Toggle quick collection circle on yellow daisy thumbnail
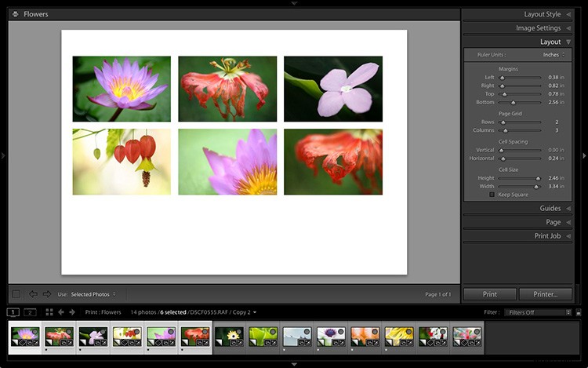This screenshot has height=368, width=588. point(239,332)
